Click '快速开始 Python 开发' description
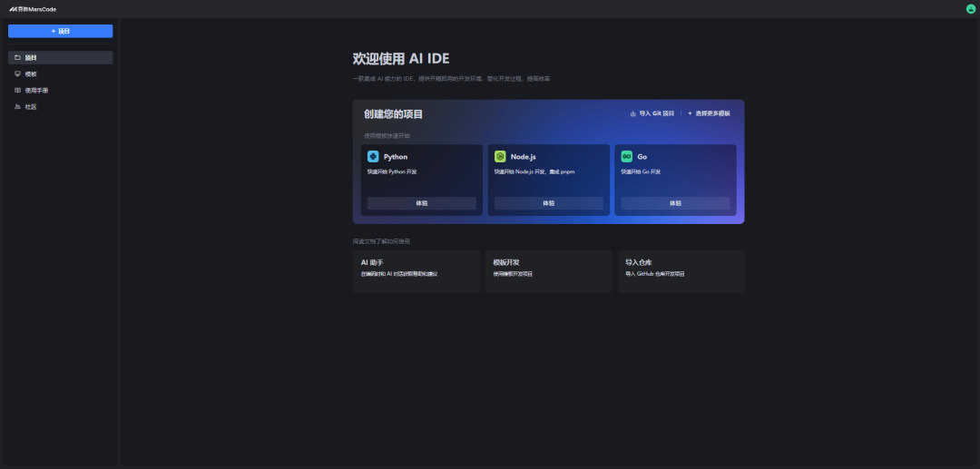The height and width of the screenshot is (469, 980). [392, 171]
